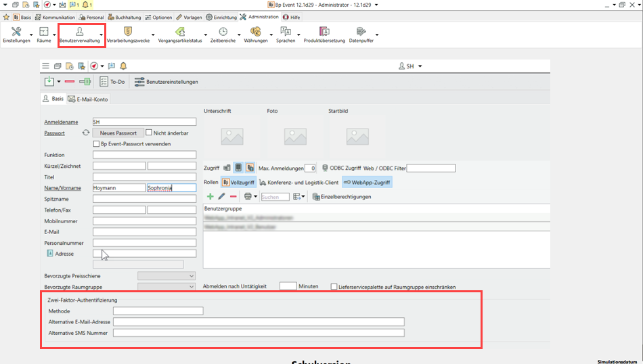Switch to the E-Mail-Konto tab
Screen dimensions: 643x364
[x=87, y=99]
